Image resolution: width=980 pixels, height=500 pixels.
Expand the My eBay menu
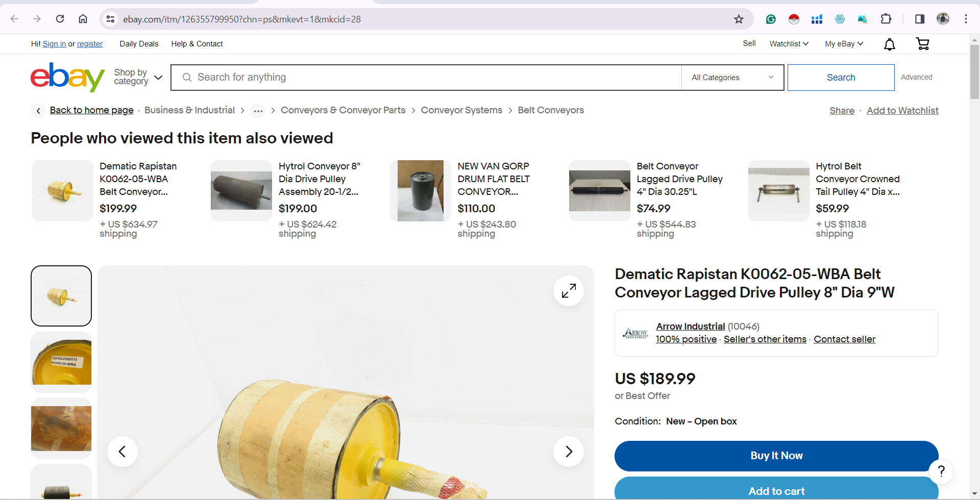[x=844, y=44]
